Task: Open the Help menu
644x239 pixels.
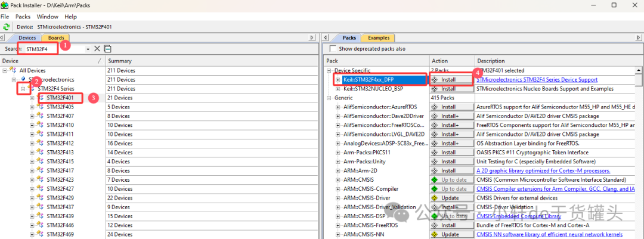Action: tap(70, 17)
